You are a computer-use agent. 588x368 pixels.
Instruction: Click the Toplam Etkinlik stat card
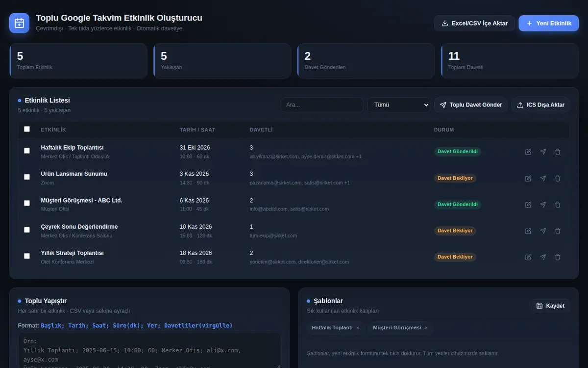click(x=78, y=61)
